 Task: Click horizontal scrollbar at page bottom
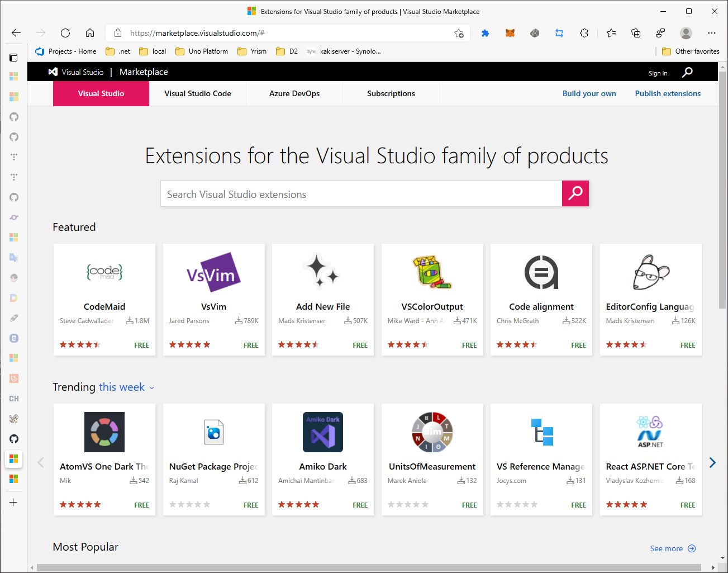click(368, 567)
